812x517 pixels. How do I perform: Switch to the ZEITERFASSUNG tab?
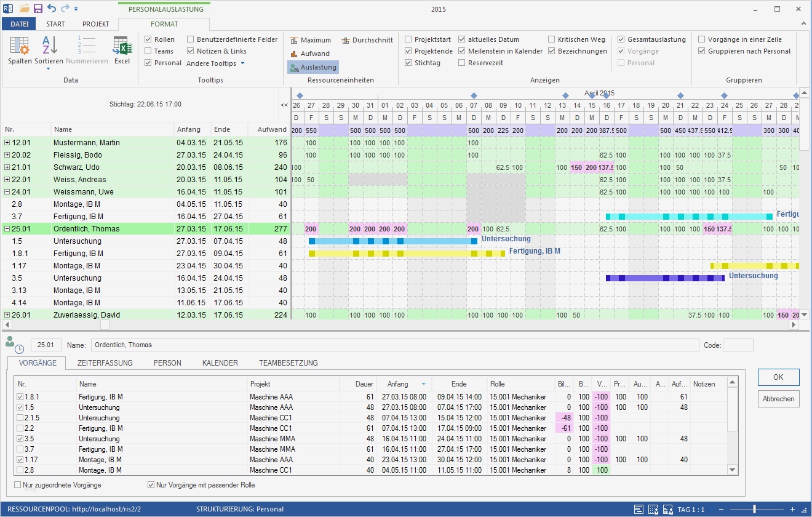pyautogui.click(x=106, y=363)
